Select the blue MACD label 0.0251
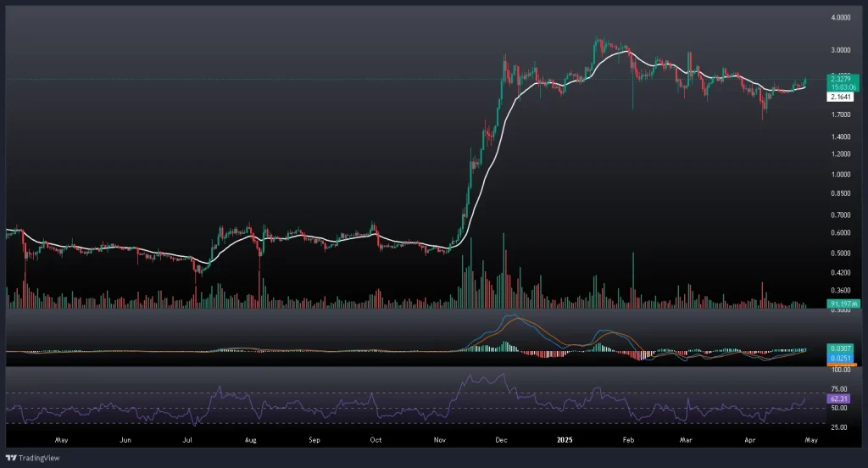 click(842, 359)
